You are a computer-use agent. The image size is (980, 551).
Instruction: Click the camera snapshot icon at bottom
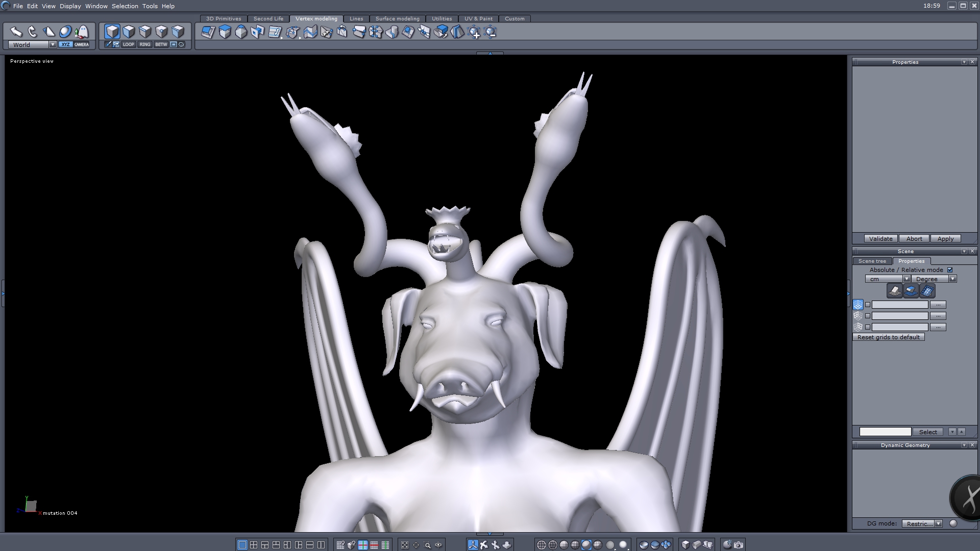point(739,545)
